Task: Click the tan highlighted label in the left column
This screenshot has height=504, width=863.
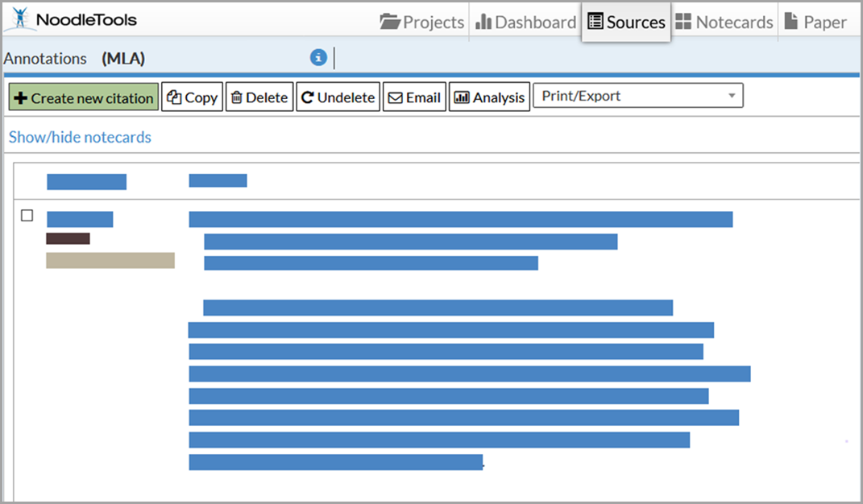Action: [x=110, y=260]
